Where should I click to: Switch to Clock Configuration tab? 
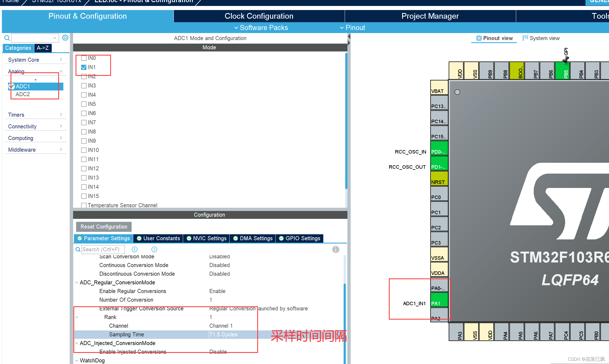tap(259, 16)
